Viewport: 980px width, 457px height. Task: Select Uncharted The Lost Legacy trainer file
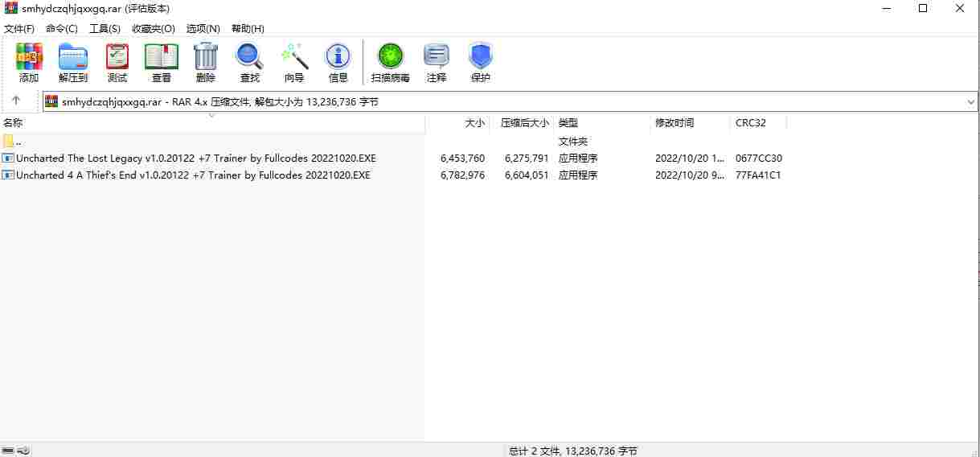tap(196, 159)
